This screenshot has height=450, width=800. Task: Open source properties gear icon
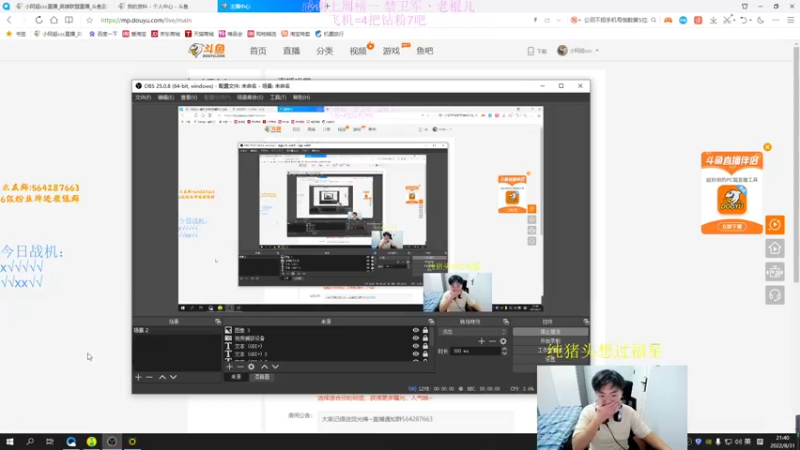(251, 366)
